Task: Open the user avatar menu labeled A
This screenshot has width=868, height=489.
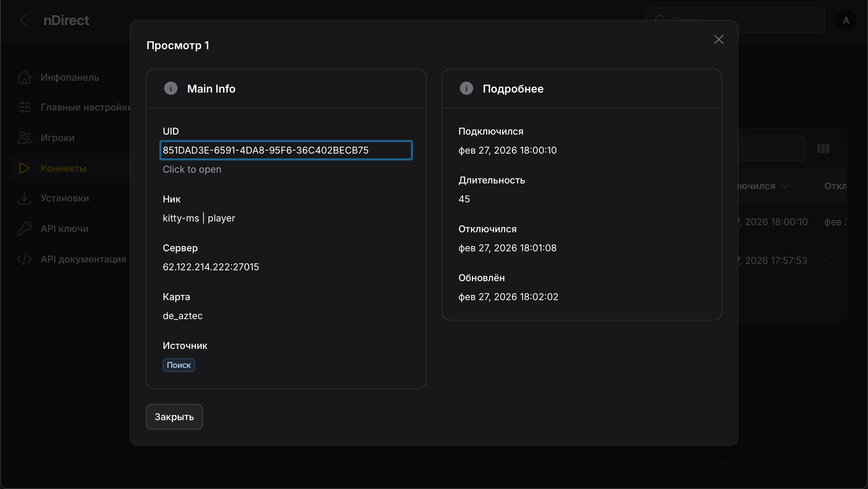Action: (847, 20)
